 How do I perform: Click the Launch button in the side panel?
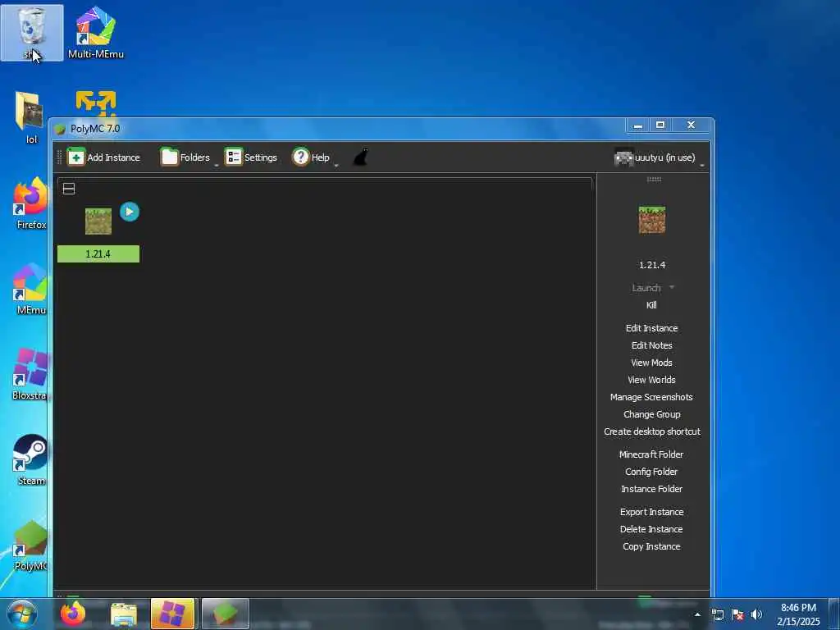[x=646, y=288]
